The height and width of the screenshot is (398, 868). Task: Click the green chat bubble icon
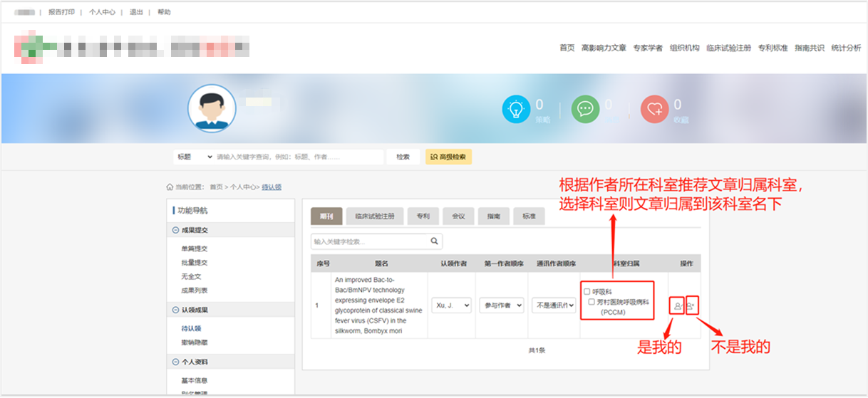pos(585,109)
